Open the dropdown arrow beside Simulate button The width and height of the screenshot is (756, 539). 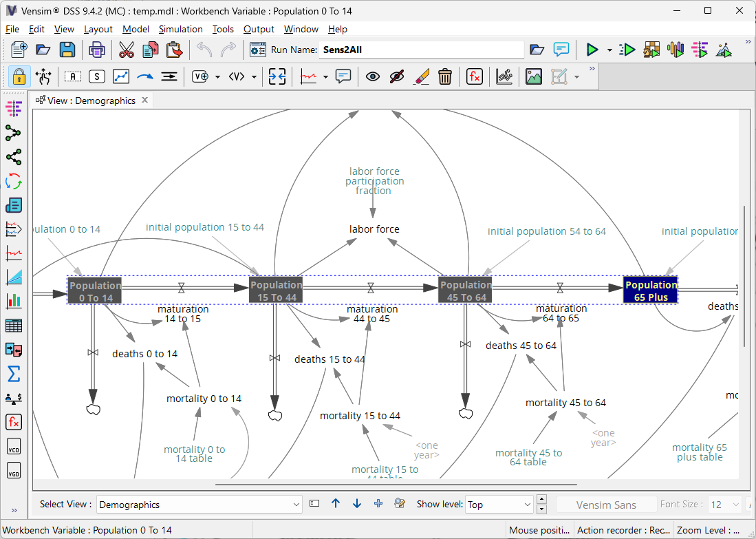click(609, 50)
